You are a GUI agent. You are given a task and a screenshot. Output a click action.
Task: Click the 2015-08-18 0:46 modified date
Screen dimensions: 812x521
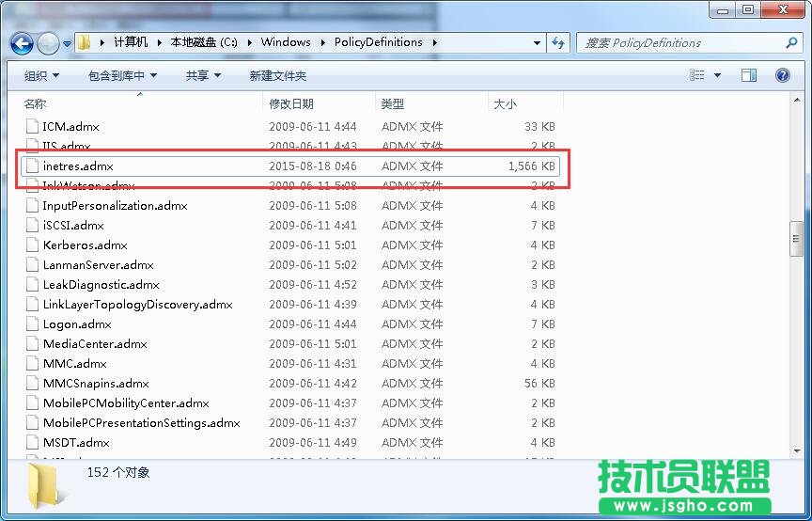tap(313, 166)
